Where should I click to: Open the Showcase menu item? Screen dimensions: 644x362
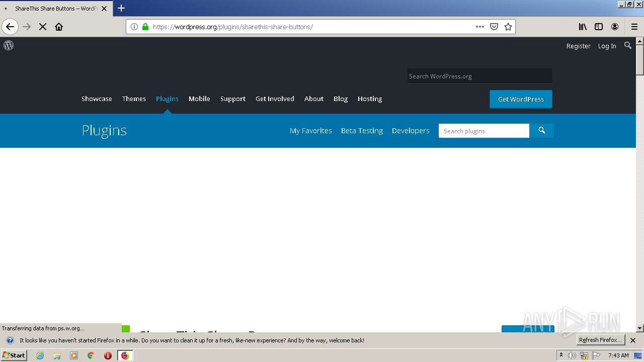click(x=97, y=99)
